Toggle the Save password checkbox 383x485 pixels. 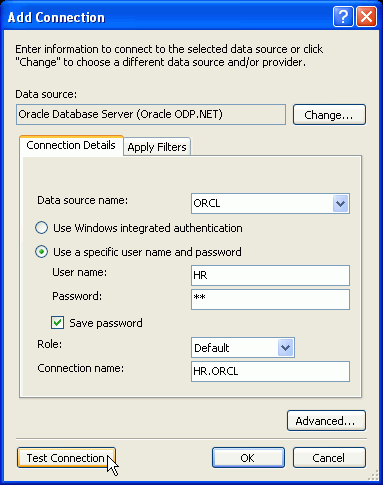[x=57, y=323]
